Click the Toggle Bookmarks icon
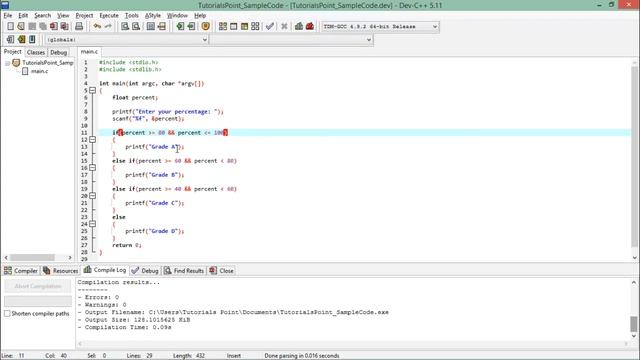Viewport: 640px width, 360px height. (x=21, y=40)
